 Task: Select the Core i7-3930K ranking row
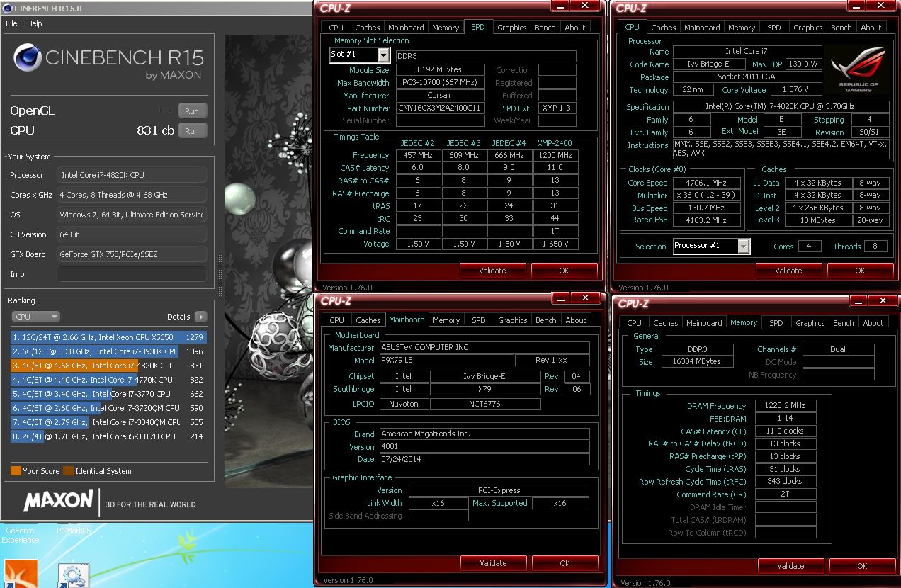(109, 351)
